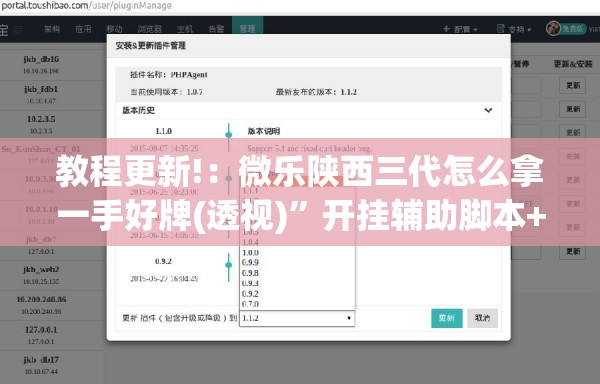The image size is (600, 384).
Task: Select the jkb_db16 host in the sidebar
Action: click(x=41, y=59)
